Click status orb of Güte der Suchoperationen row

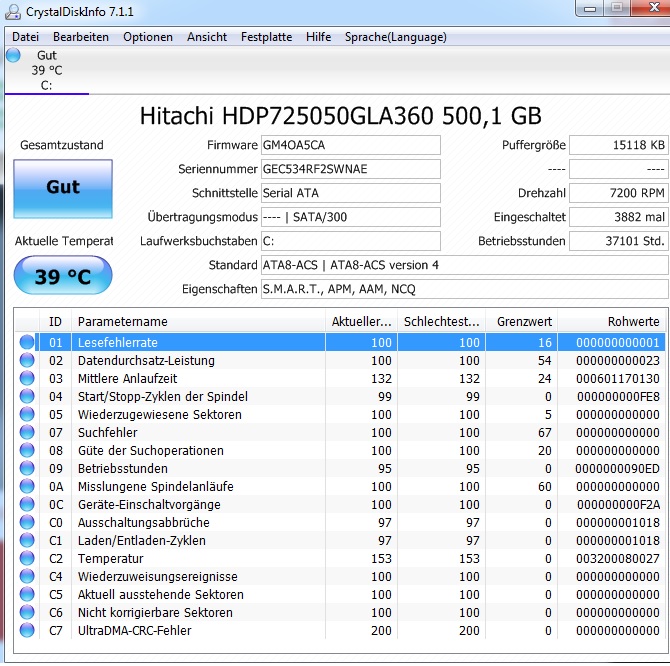27,450
